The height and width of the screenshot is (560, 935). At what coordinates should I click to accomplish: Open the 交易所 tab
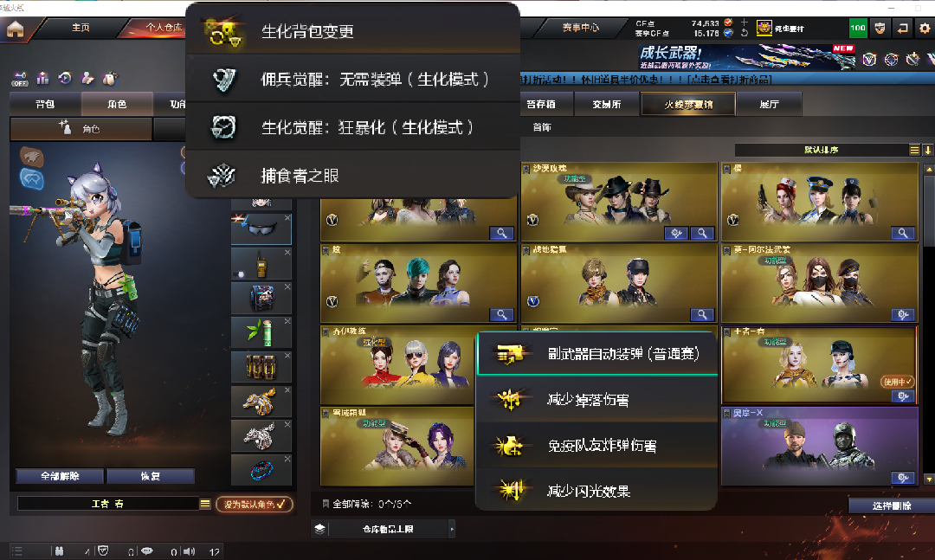pos(606,105)
